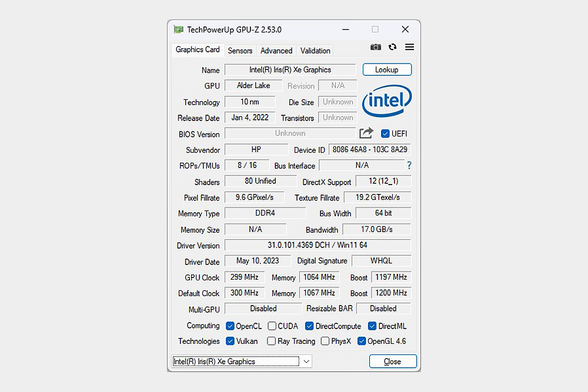Toggle the DirectML checkbox
This screenshot has height=392, width=588.
pos(372,326)
